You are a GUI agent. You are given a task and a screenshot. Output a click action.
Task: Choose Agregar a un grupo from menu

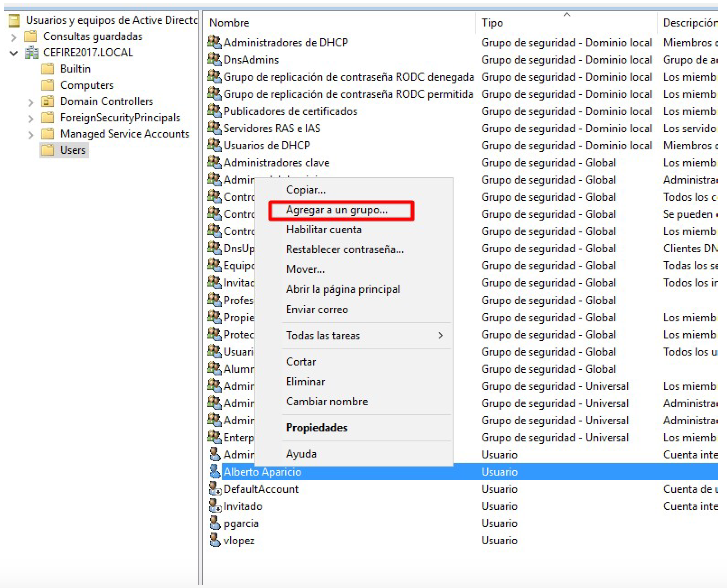(336, 210)
